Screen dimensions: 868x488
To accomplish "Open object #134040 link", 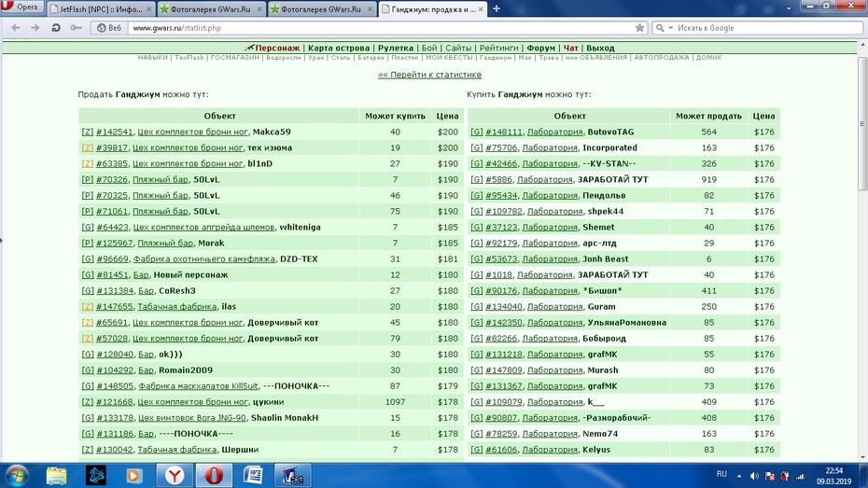I will 504,307.
